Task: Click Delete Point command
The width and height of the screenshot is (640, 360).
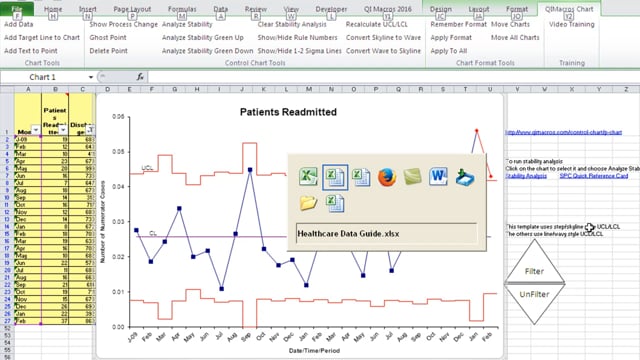Action: (109, 51)
